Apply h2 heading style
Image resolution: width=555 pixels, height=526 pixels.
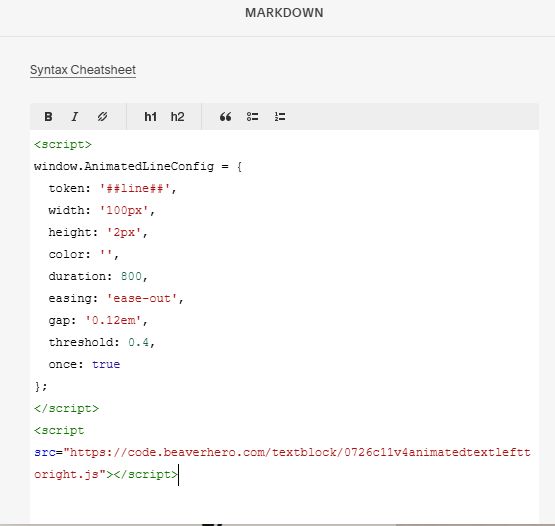coord(177,116)
